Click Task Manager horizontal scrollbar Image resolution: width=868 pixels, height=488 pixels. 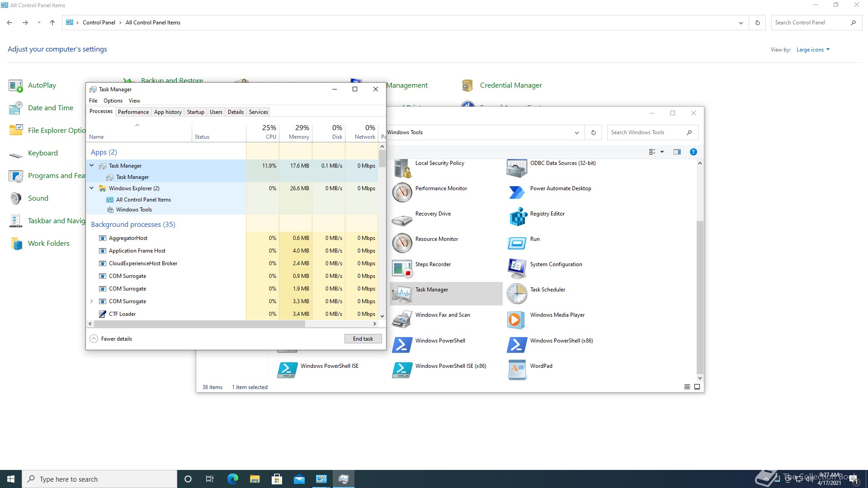199,324
